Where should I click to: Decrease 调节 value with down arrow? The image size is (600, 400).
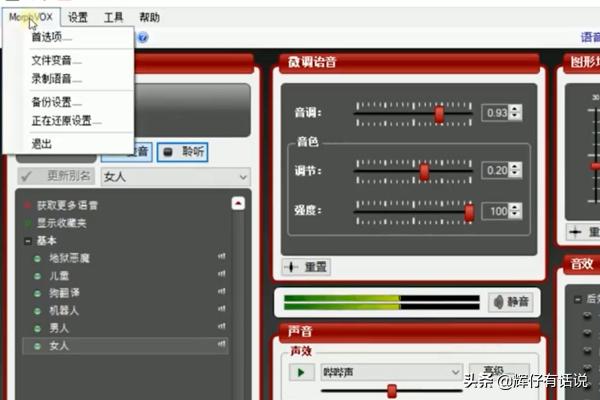click(515, 175)
